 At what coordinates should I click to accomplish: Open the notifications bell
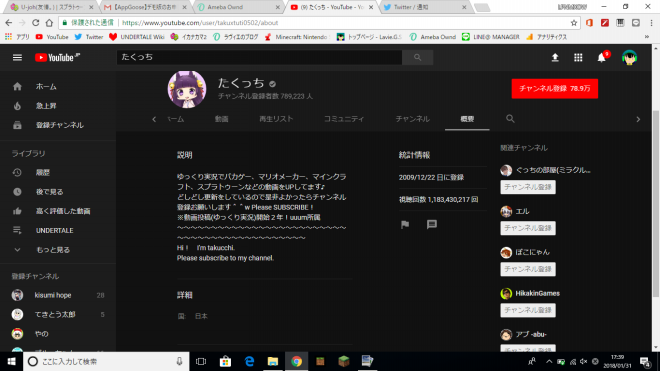pyautogui.click(x=601, y=58)
